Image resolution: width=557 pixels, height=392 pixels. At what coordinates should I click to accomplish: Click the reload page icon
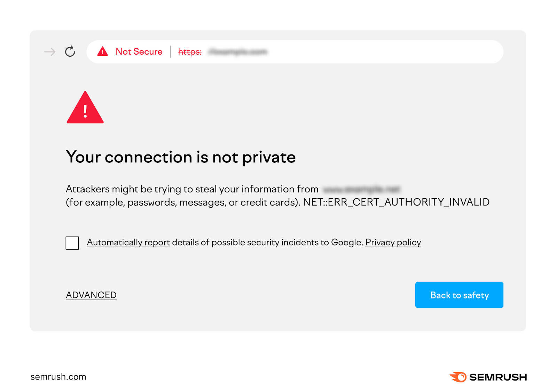click(70, 51)
